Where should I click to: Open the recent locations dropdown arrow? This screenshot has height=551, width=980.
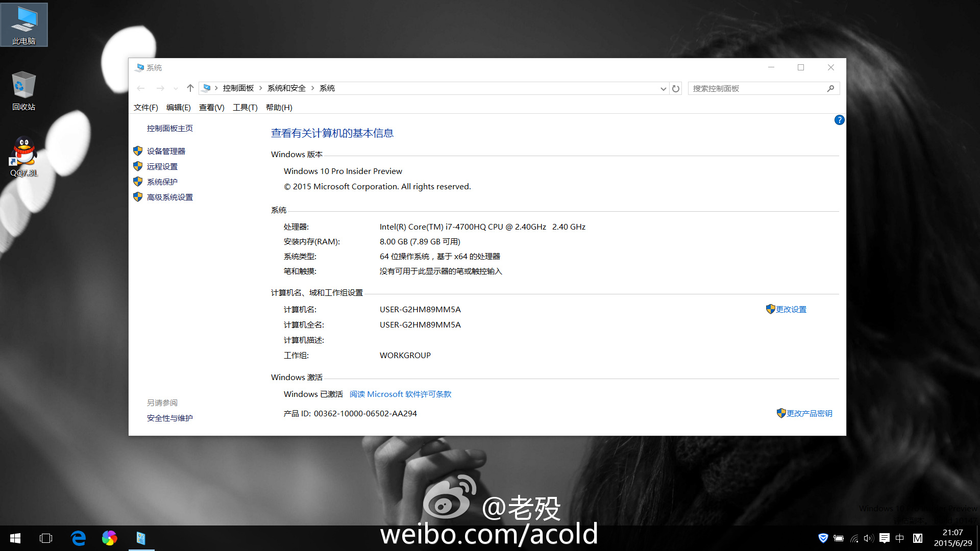click(x=176, y=89)
